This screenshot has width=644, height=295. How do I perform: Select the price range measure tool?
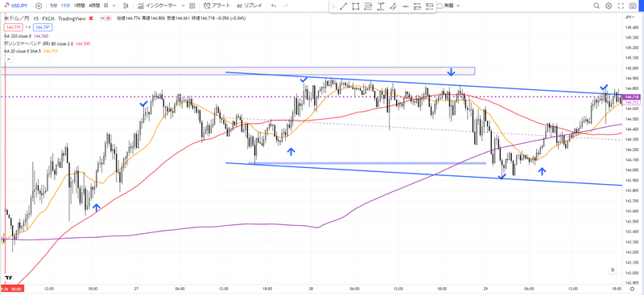(x=381, y=6)
